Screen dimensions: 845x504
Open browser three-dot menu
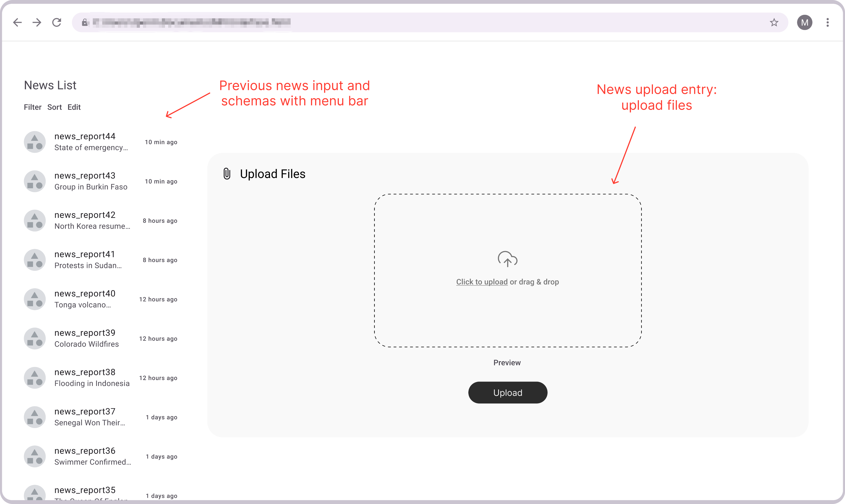click(828, 22)
